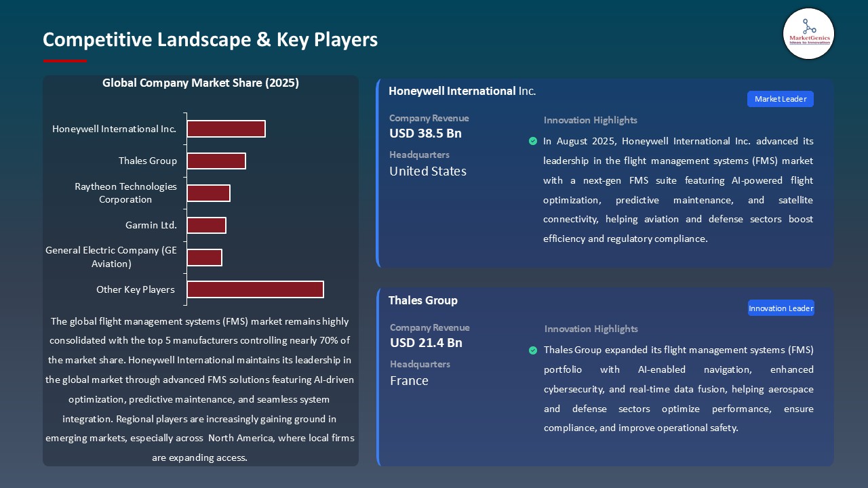The height and width of the screenshot is (488, 868).
Task: Click the Honeywell International bar in the chart
Action: pos(226,128)
